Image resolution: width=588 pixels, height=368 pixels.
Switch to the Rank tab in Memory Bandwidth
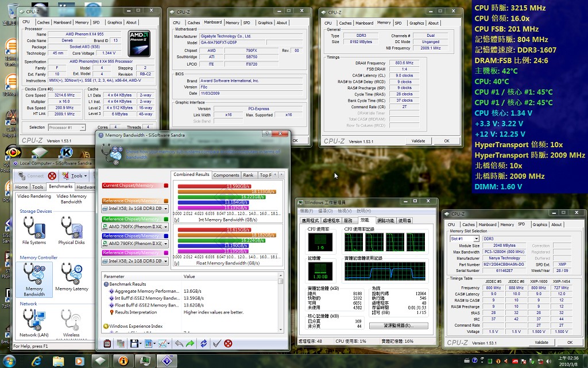(248, 175)
